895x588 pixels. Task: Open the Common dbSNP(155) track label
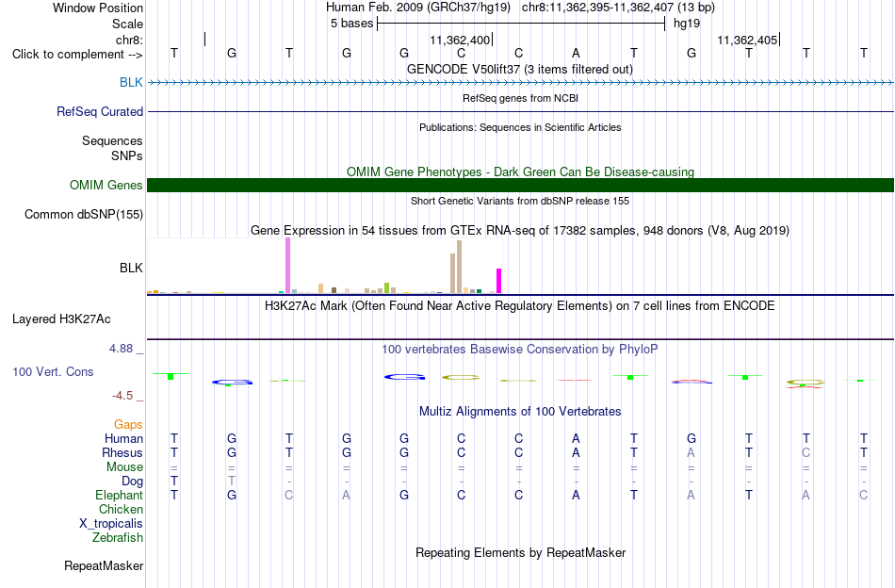point(84,214)
